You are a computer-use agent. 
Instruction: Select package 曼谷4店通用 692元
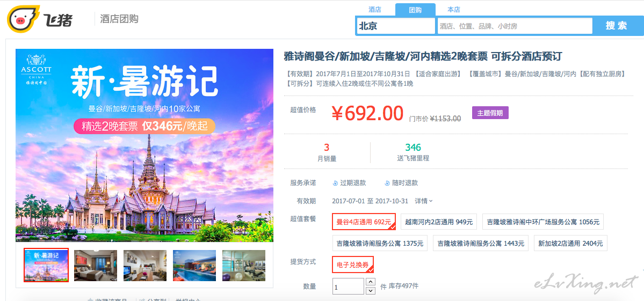pos(364,222)
